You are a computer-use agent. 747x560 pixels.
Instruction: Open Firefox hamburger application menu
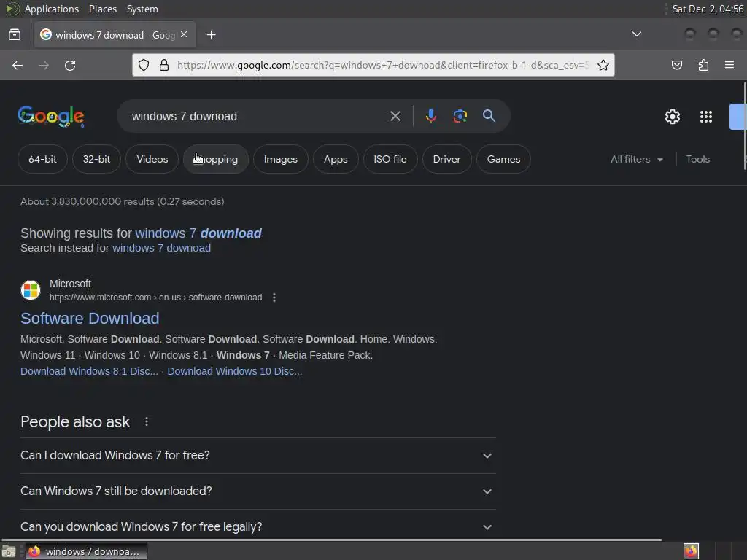(729, 65)
